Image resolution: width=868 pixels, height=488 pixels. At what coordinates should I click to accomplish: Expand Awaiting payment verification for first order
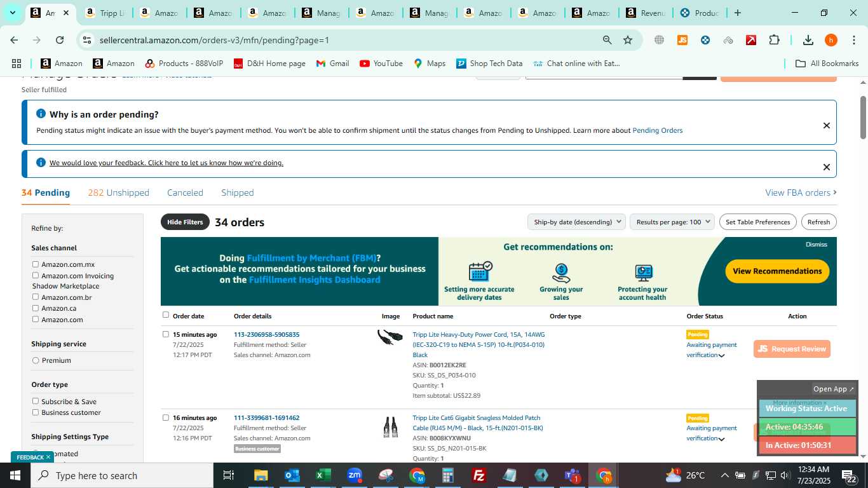pos(722,356)
